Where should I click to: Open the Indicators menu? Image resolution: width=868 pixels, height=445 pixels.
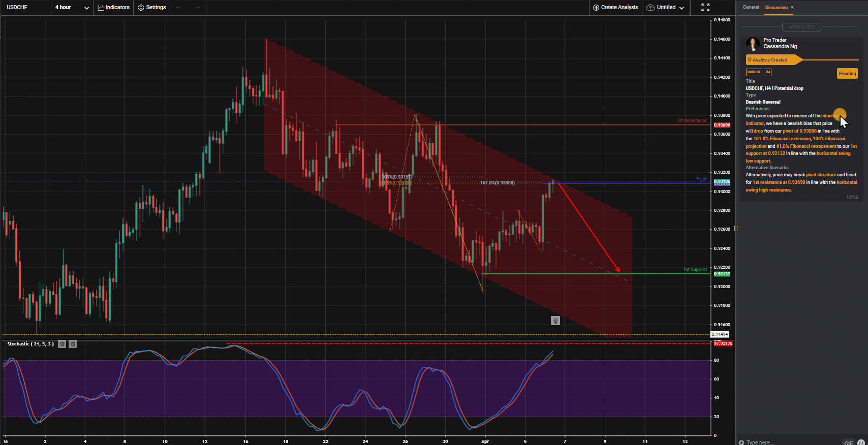tap(113, 7)
